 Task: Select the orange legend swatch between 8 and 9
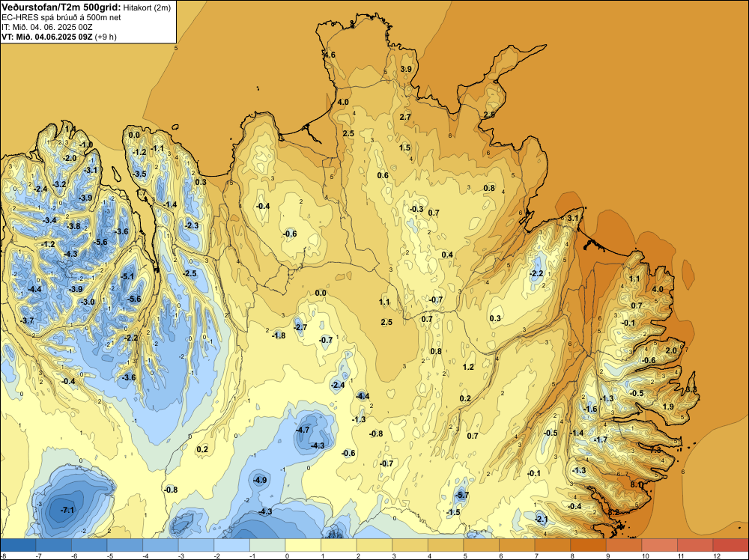click(x=588, y=545)
